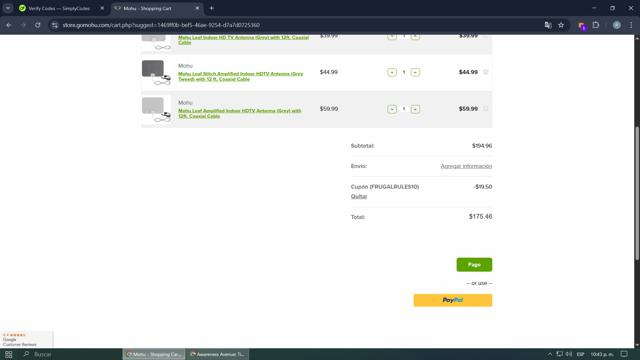
Task: Increase quantity of the $59.99 Leaf Amplified antenna
Action: pos(415,109)
